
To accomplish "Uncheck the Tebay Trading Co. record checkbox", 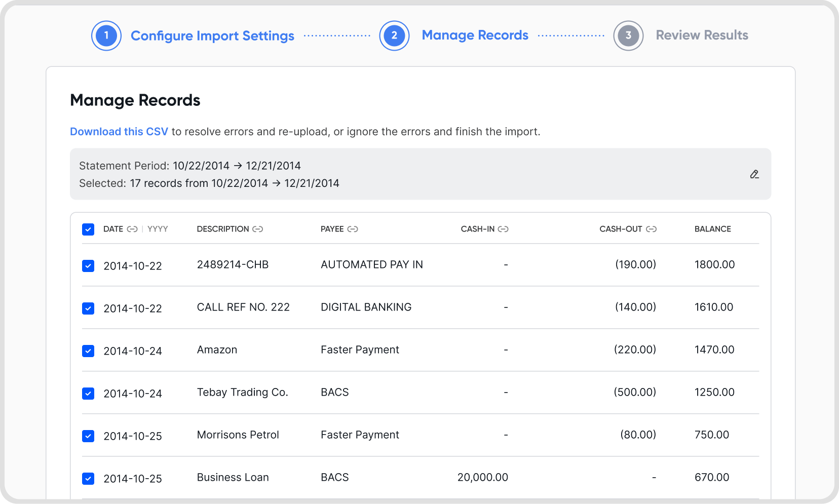I will coord(88,394).
